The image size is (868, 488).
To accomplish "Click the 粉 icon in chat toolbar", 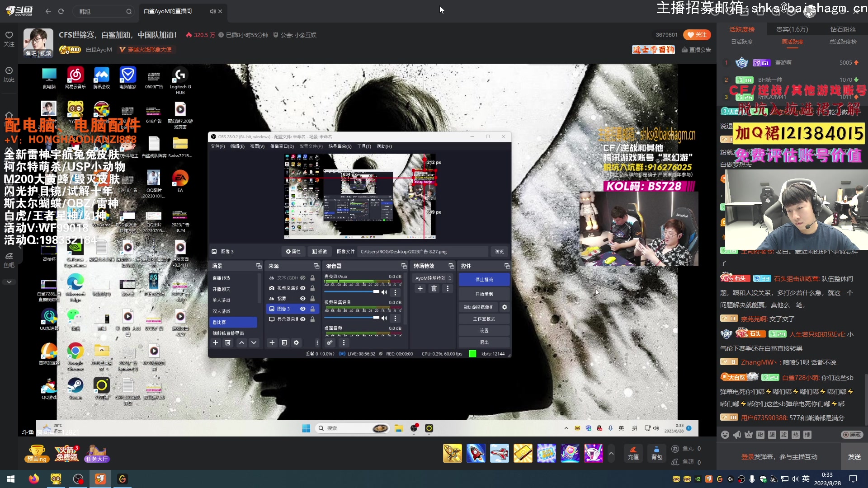I will [x=760, y=434].
